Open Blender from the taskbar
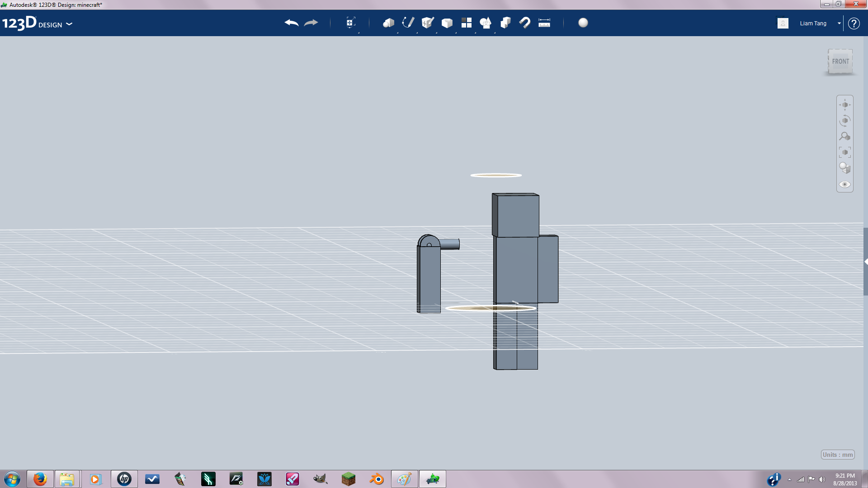 (377, 479)
